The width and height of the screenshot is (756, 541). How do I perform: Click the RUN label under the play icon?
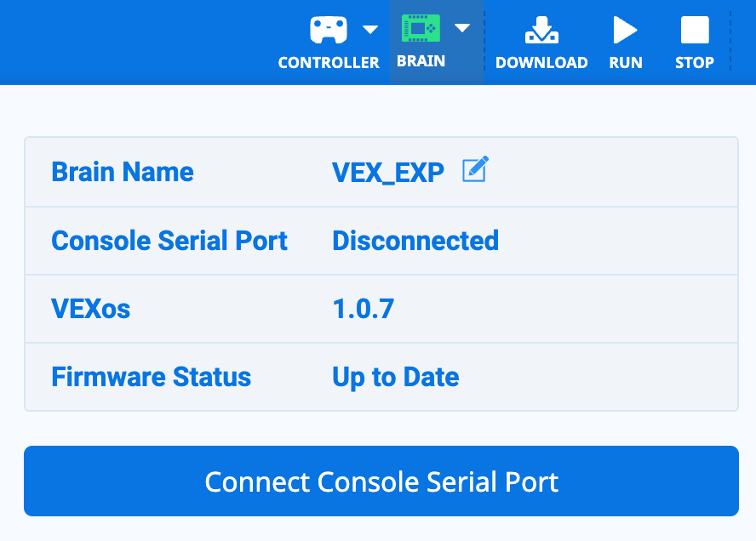(626, 62)
